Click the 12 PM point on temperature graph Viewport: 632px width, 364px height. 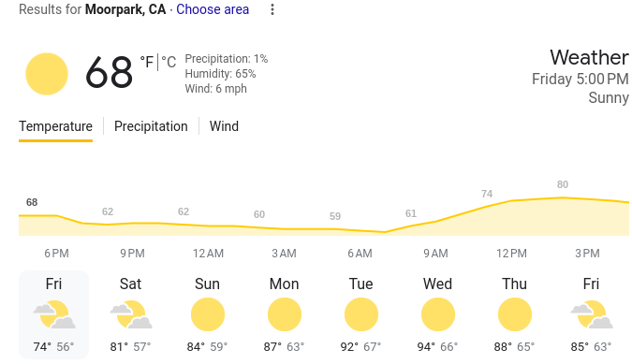(511, 200)
